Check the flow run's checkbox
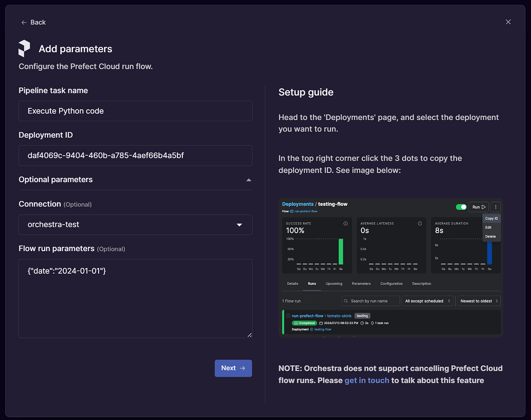Viewport: 531px width, 420px height. point(288,316)
